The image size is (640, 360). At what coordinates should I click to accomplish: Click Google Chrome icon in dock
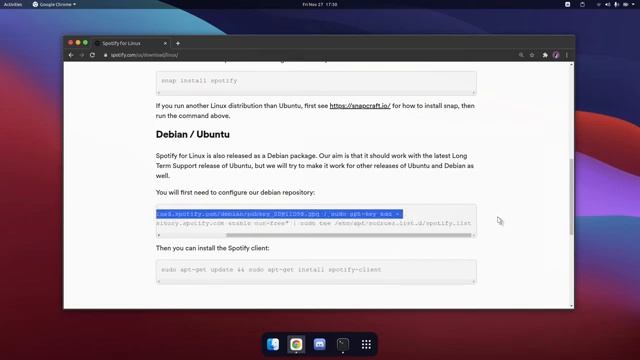(x=296, y=344)
